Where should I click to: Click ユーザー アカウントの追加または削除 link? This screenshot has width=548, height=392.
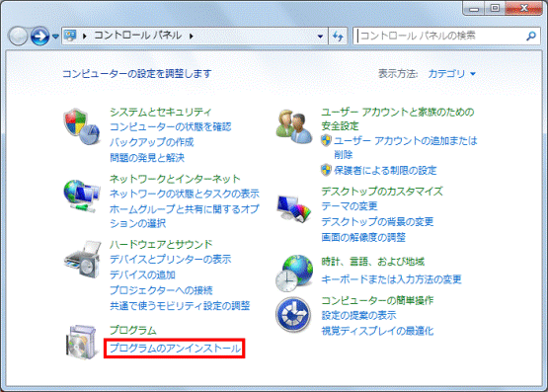pyautogui.click(x=406, y=147)
